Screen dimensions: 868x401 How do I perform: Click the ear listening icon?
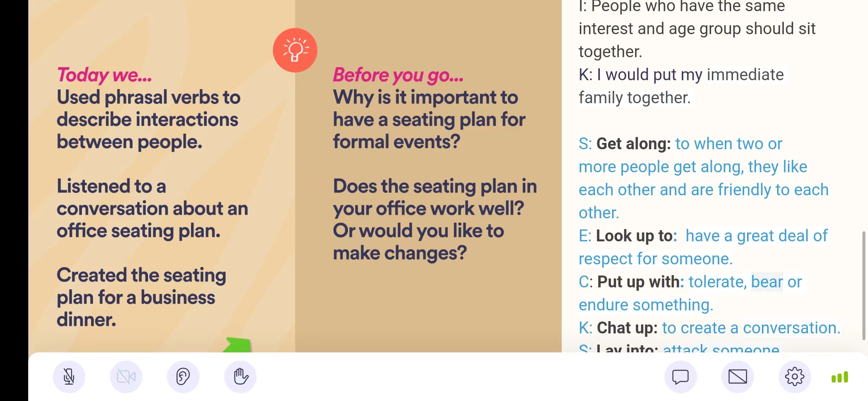coord(183,377)
